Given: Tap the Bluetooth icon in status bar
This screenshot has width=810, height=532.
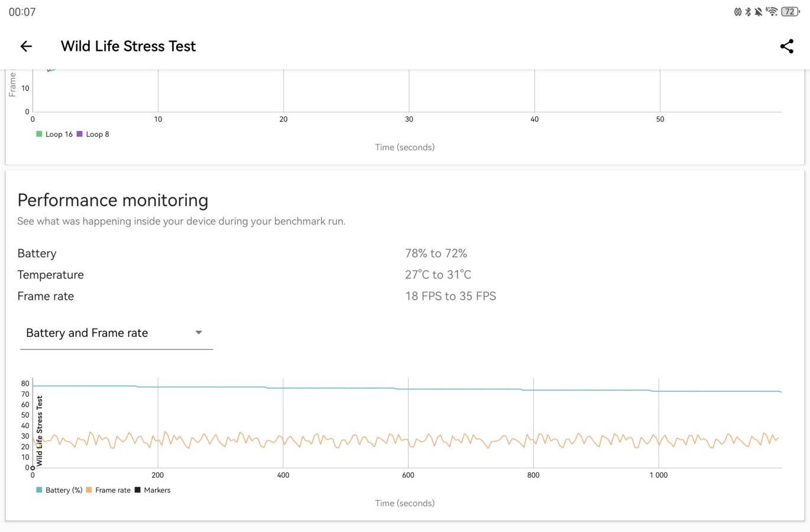Looking at the screenshot, I should [748, 12].
